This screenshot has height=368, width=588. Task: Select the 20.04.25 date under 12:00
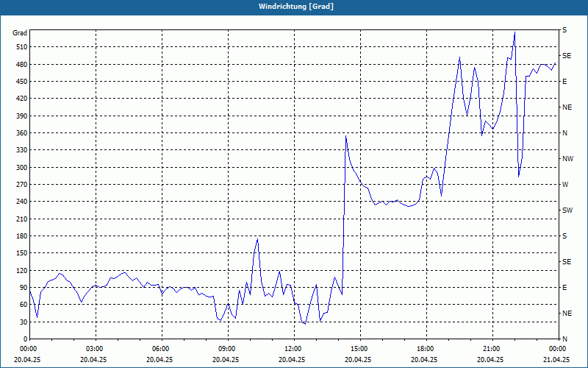(292, 359)
